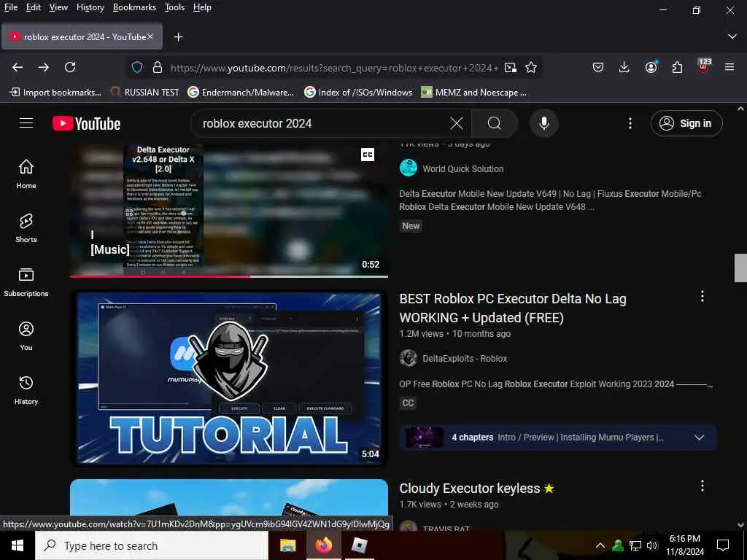The width and height of the screenshot is (747, 560).
Task: Open Endermanch/Malware bookmark
Action: coord(241,93)
